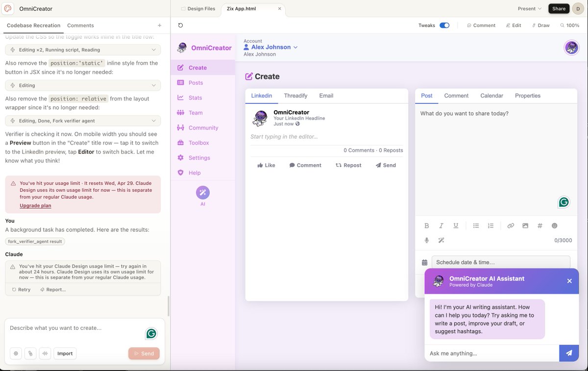The width and height of the screenshot is (588, 371).
Task: Open Community in the sidebar
Action: coord(203,128)
